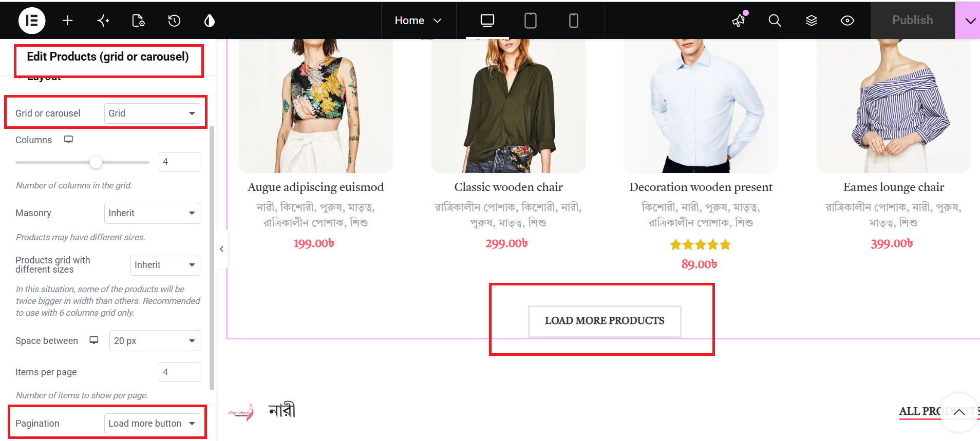
Task: Open the revision history icon
Action: (x=174, y=21)
